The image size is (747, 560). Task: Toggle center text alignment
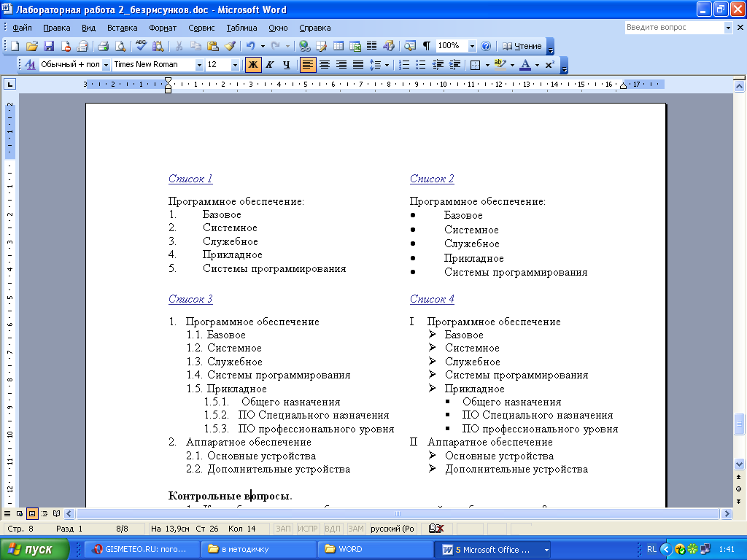point(325,65)
